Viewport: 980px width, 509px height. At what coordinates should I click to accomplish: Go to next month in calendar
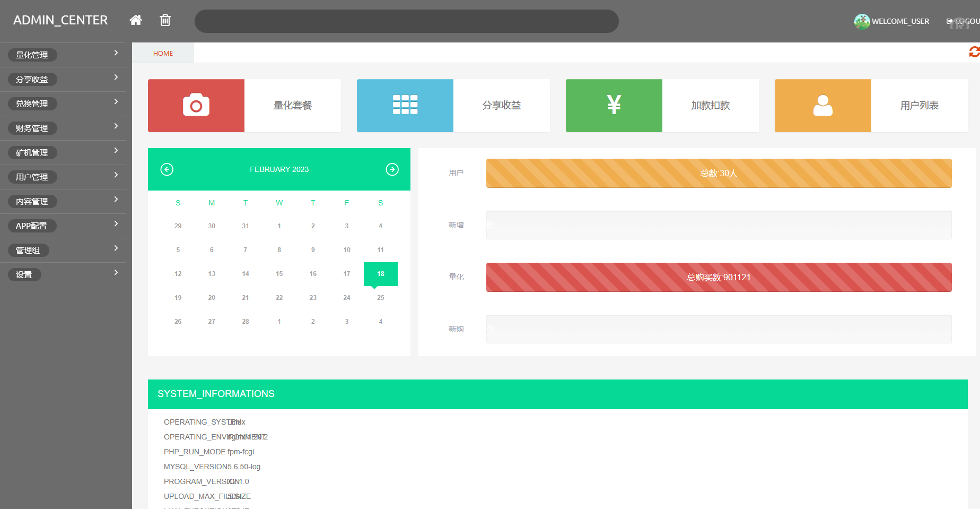tap(392, 169)
